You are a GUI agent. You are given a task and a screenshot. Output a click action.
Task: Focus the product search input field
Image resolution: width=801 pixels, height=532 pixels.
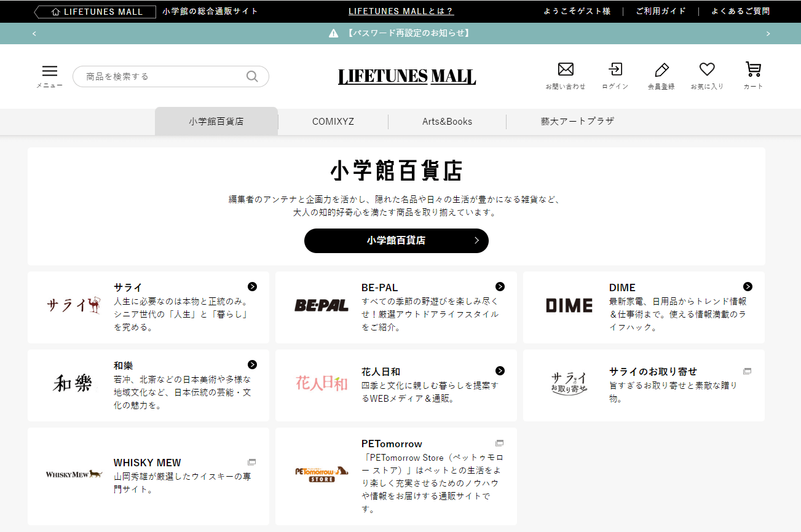163,77
